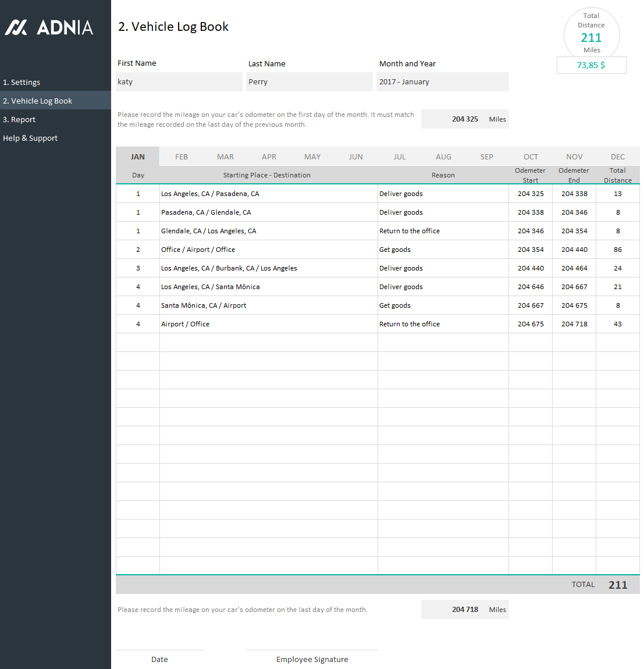The width and height of the screenshot is (644, 669).
Task: Open Help & Support link
Action: tap(30, 138)
